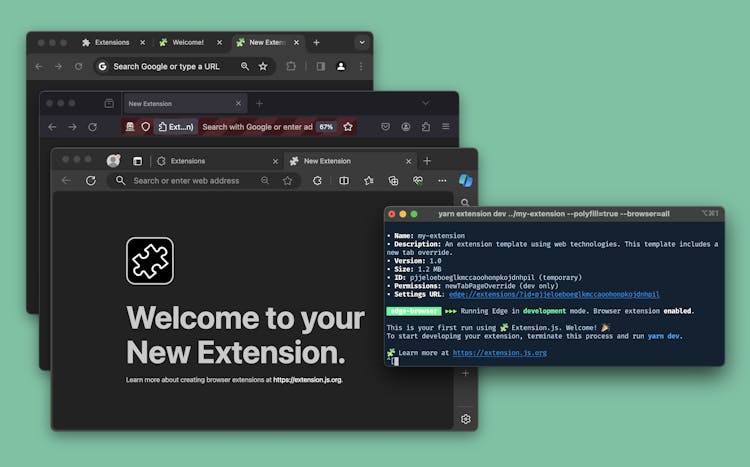Image resolution: width=750 pixels, height=467 pixels.
Task: Expand Firefox's list all tabs chevron
Action: 425,103
